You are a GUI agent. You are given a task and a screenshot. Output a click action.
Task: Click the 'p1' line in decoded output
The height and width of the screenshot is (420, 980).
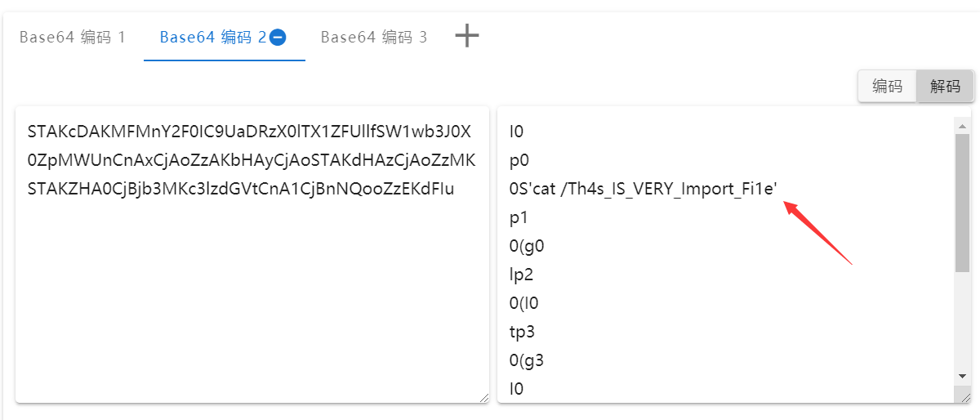(519, 217)
